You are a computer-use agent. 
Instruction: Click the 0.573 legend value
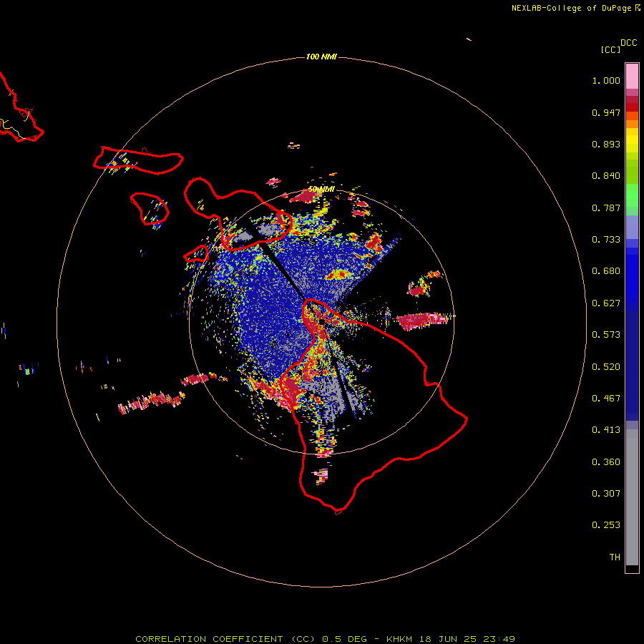(606, 335)
